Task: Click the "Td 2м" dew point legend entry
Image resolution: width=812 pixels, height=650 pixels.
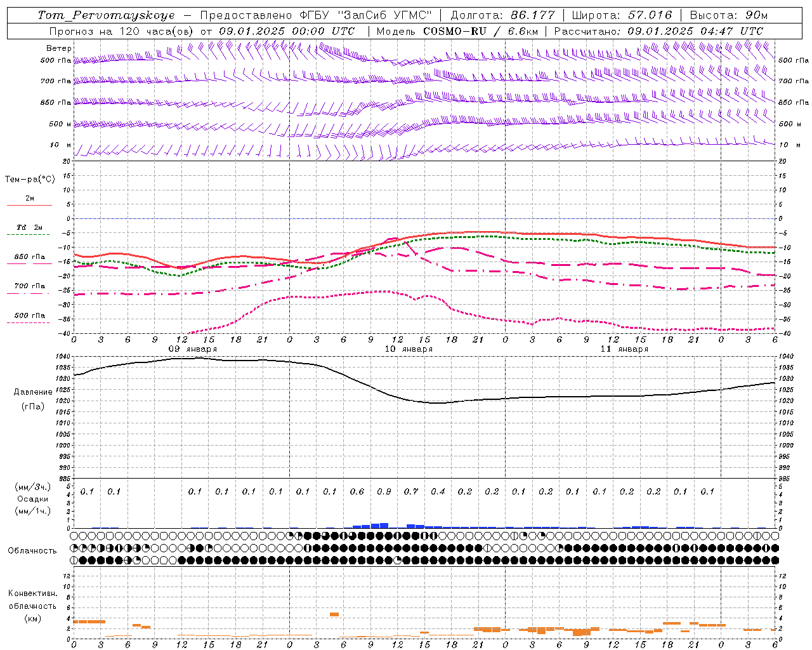Action: 30,227
